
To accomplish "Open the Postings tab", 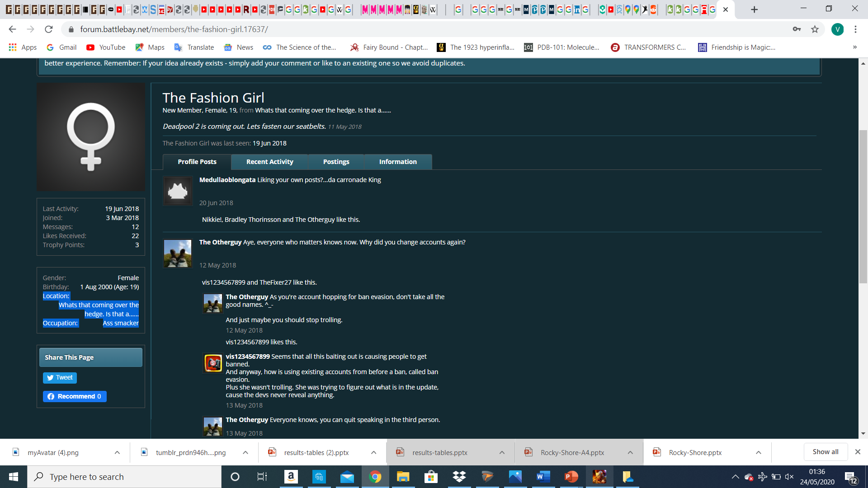I will point(336,162).
